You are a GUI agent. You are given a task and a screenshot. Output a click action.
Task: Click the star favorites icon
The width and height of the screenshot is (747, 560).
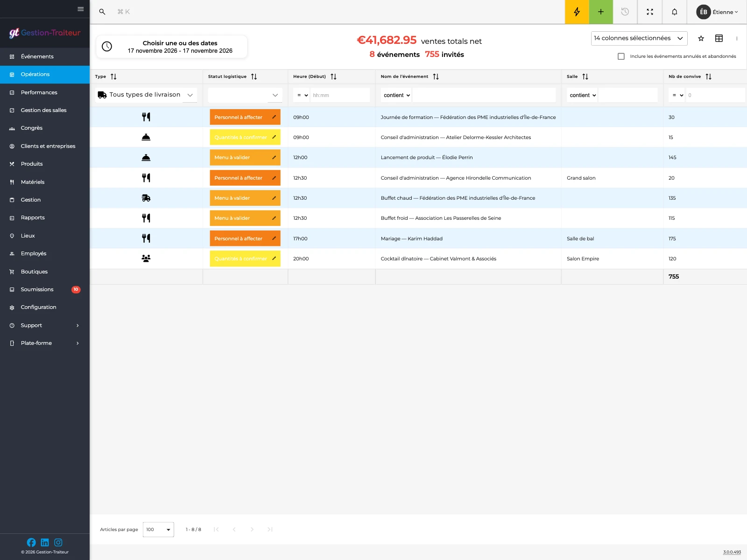click(701, 38)
